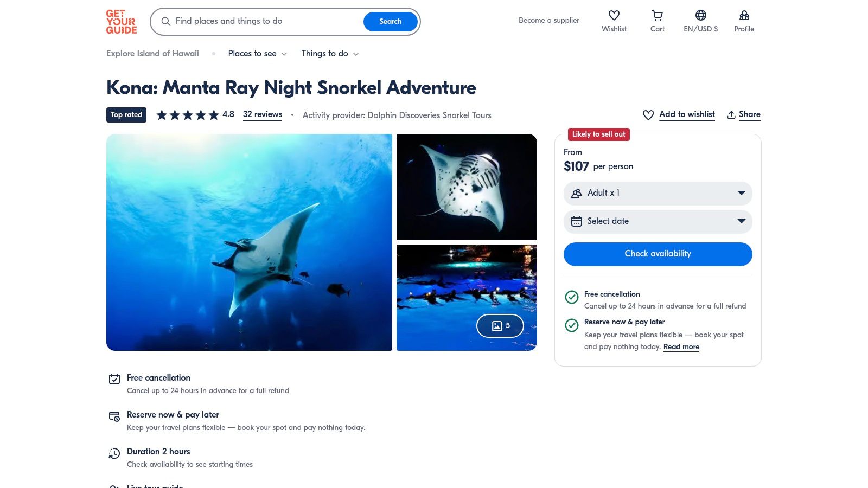868x488 pixels.
Task: Click the blue Search button
Action: pos(390,22)
